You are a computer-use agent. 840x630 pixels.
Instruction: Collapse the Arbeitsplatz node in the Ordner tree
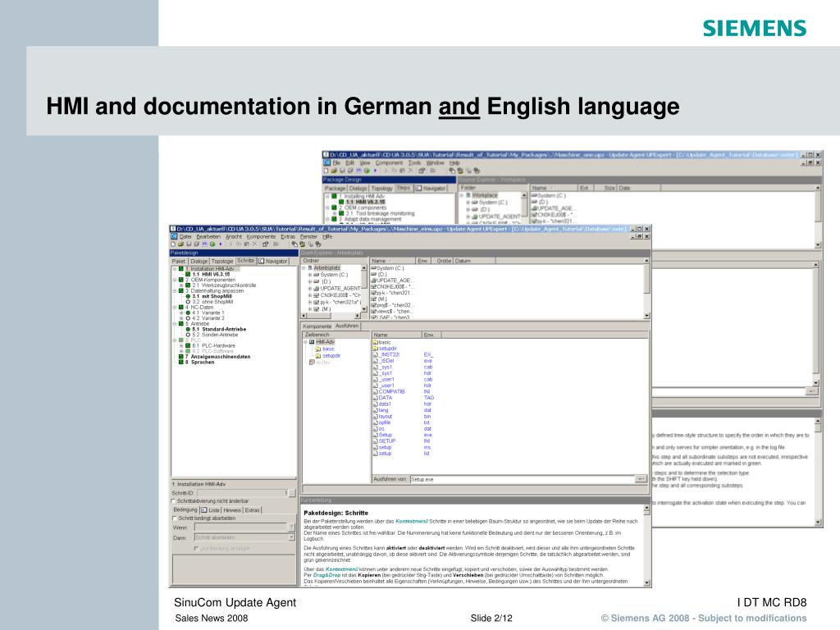(304, 268)
